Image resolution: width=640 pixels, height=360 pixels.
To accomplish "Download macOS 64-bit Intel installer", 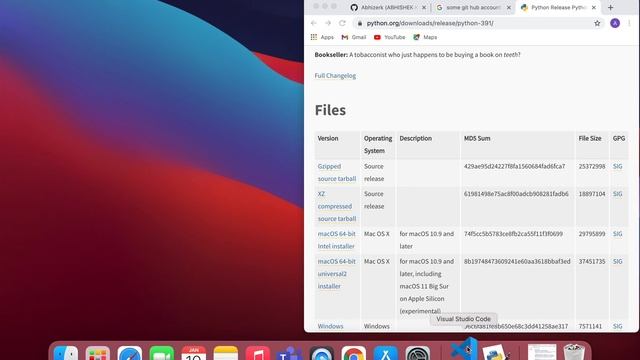I will 336,240.
